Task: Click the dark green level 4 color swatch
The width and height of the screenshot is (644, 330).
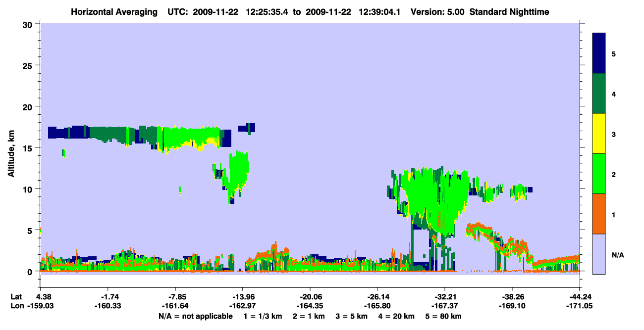Action: 599,93
